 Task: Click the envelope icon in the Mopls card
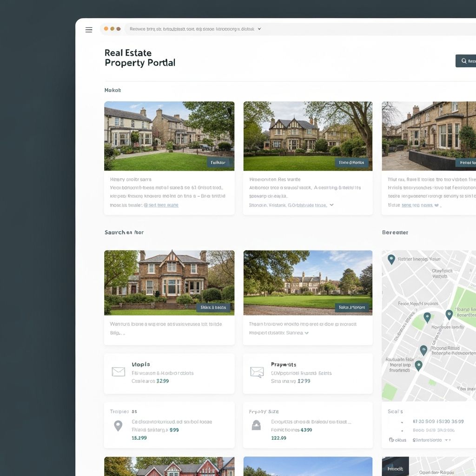coord(119,372)
